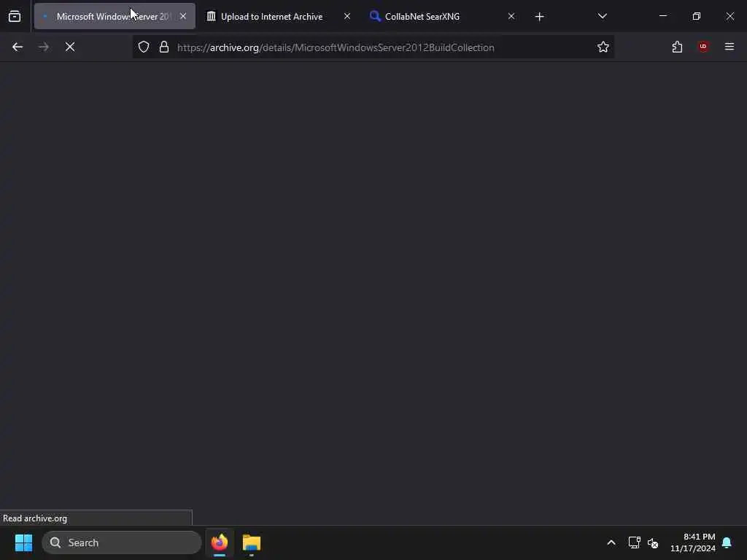This screenshot has width=747, height=560.
Task: Close the Firefox window
Action: [729, 16]
